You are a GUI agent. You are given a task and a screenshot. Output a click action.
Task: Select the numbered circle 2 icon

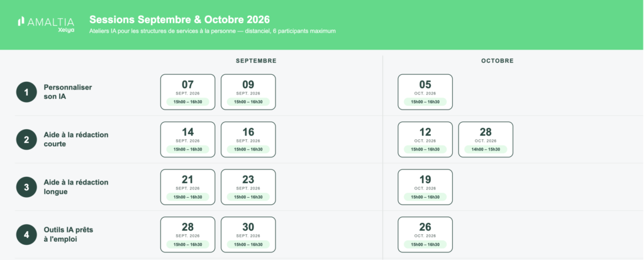(26, 140)
